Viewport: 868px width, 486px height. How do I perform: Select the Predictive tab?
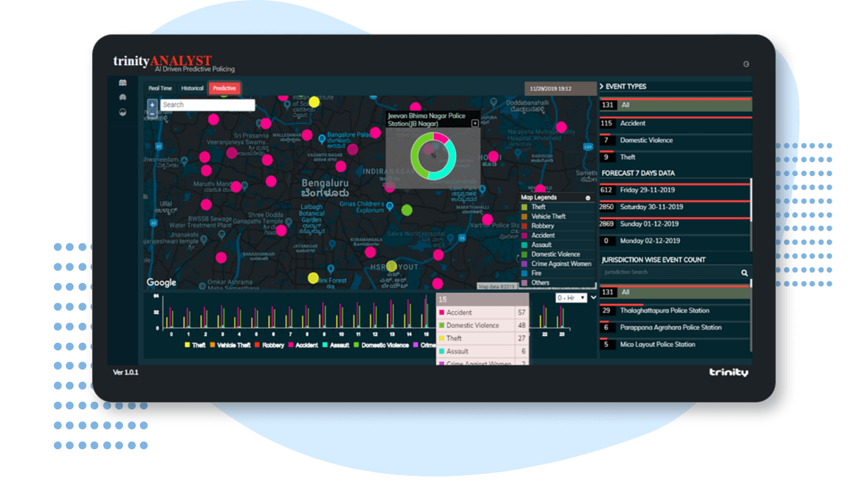(x=224, y=88)
